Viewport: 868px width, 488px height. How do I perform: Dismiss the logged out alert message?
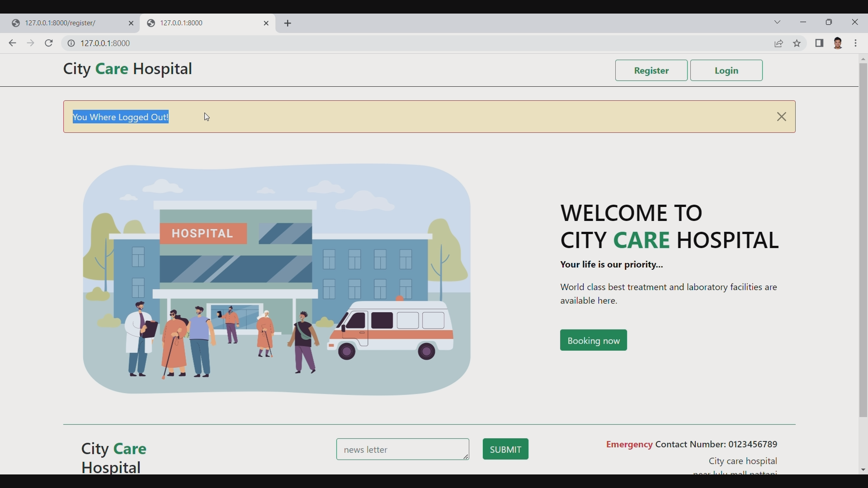click(781, 117)
